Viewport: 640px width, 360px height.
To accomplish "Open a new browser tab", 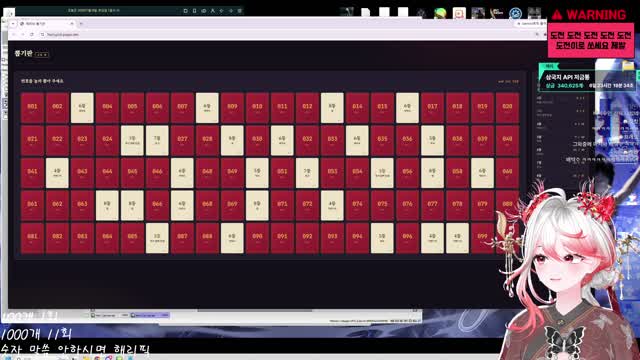I will 81,24.
